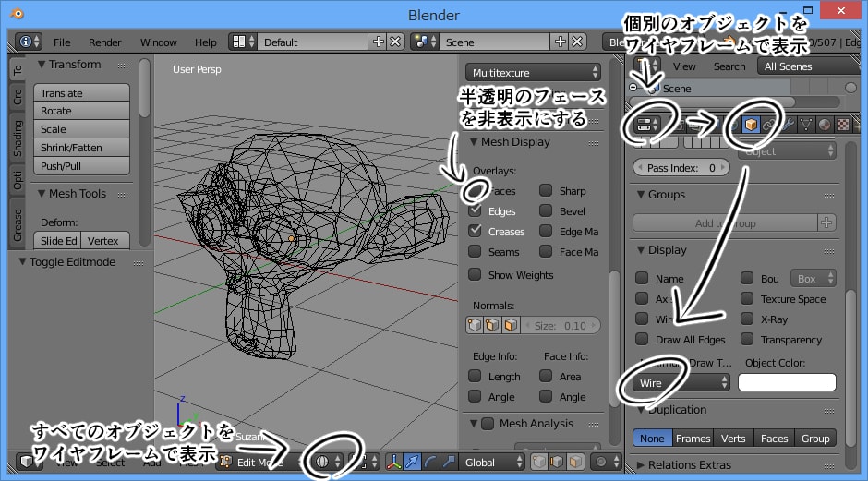Uncheck the Creases overlay checkbox
This screenshot has height=481, width=868.
(x=475, y=231)
